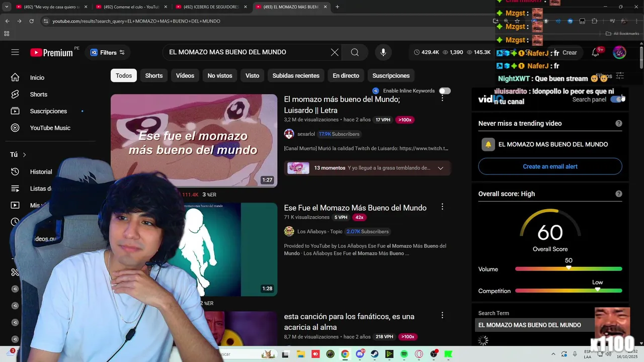Viewport: 644px width, 362px height.
Task: Open File Explorer from the taskbar
Action: tap(300, 354)
